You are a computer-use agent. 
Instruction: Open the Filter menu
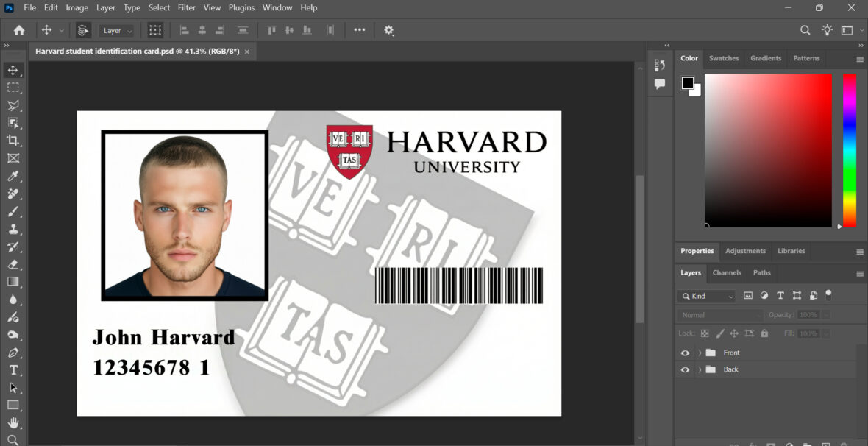coord(186,7)
